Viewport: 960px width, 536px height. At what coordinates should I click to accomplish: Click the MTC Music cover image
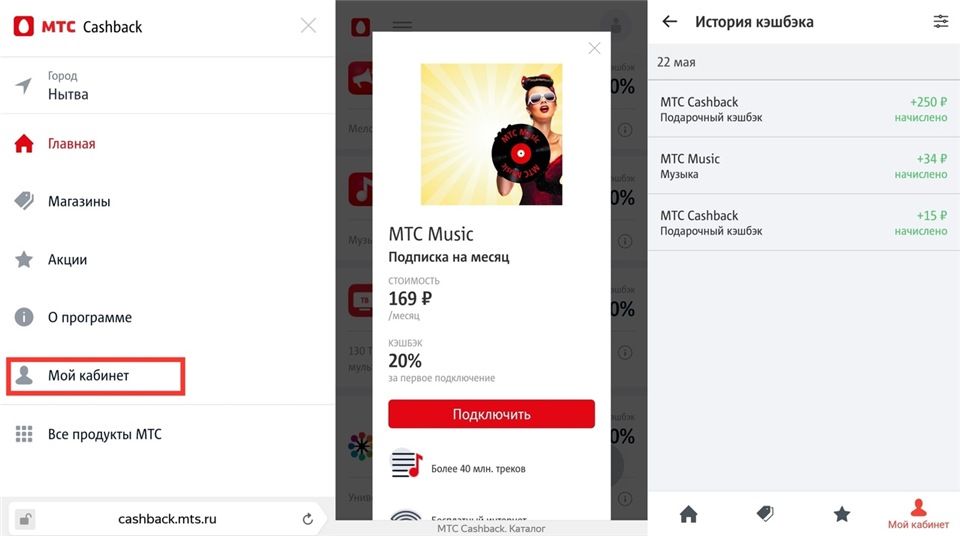tap(491, 134)
